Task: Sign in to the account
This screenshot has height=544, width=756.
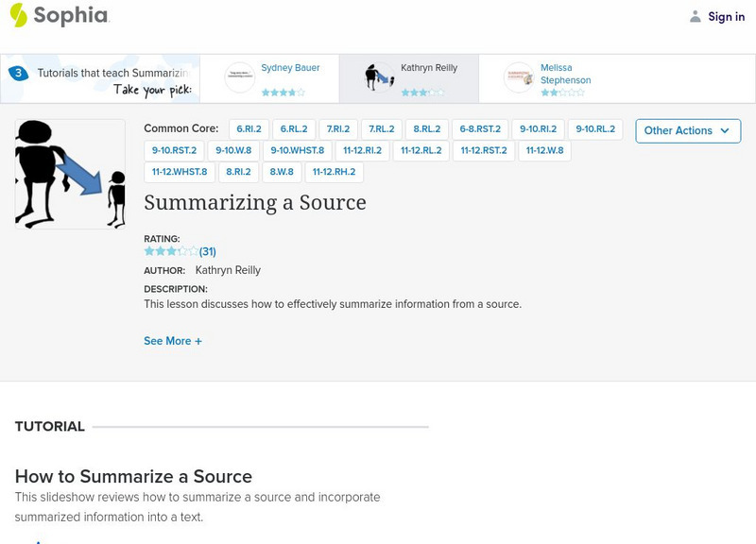Action: [x=726, y=16]
